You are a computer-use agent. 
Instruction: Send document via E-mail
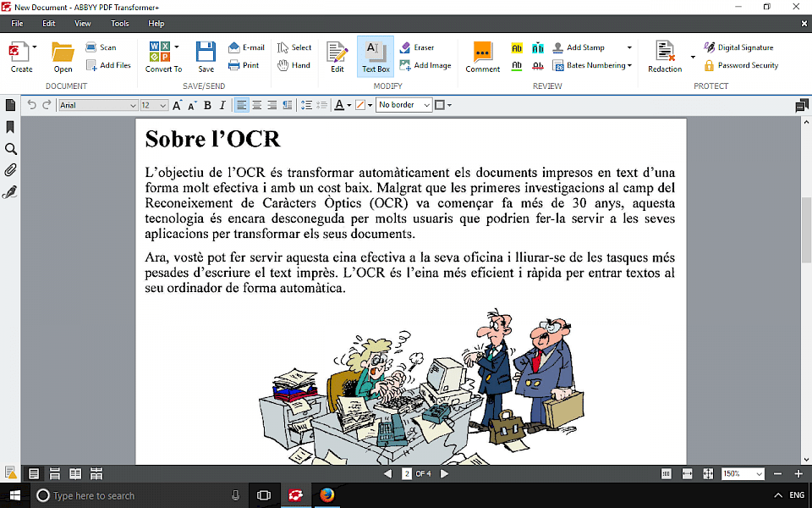point(246,47)
